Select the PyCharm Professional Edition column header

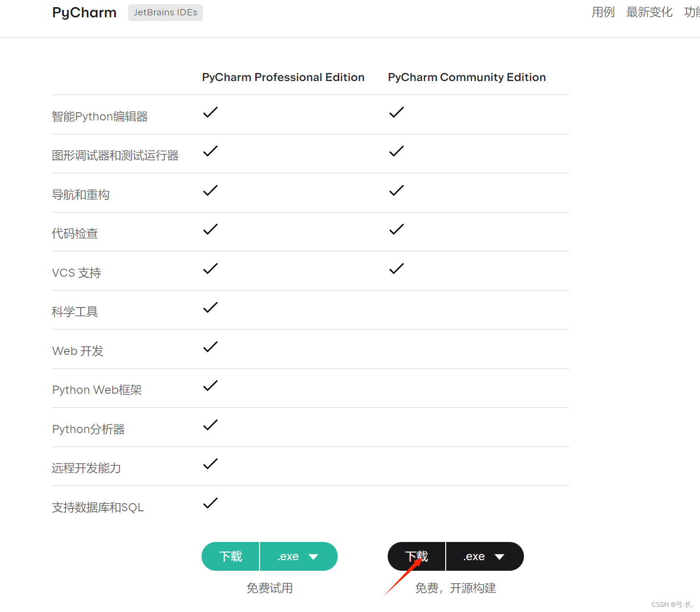[x=283, y=77]
